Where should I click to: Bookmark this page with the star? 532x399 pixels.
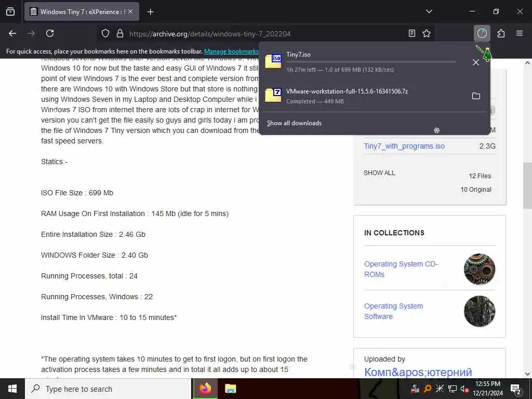coord(427,33)
